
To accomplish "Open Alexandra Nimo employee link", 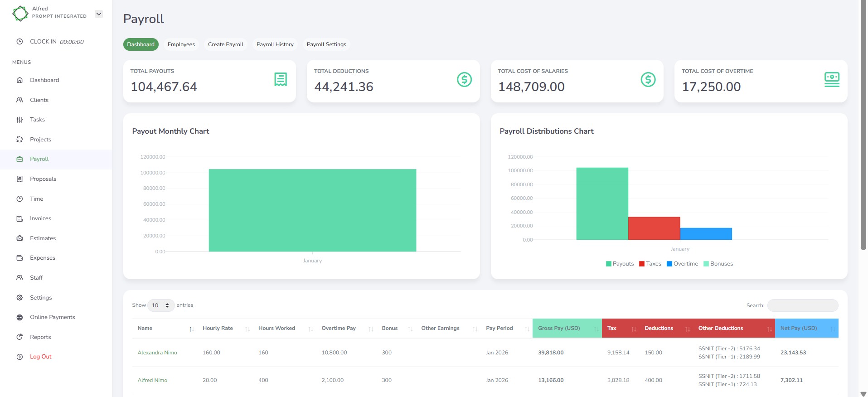I will click(157, 353).
